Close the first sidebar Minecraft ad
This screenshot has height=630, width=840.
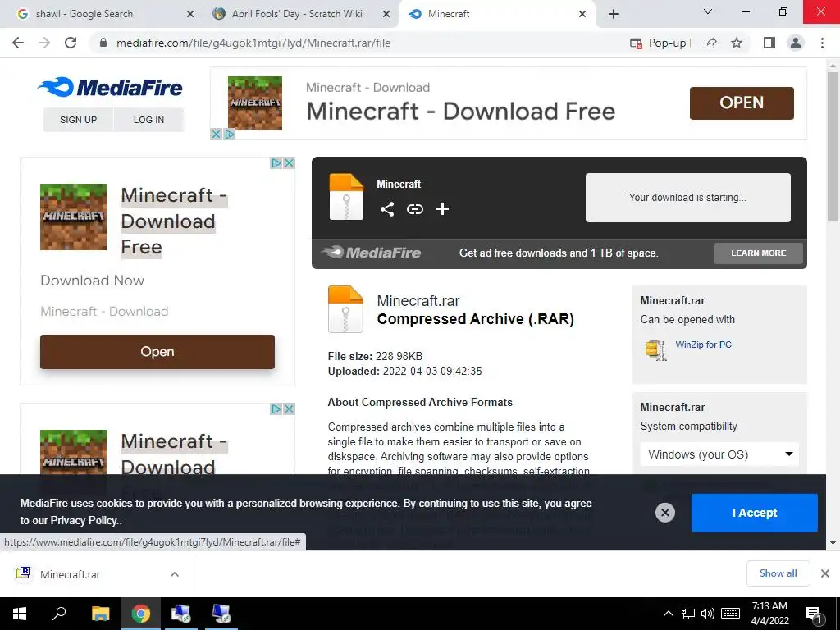(290, 163)
